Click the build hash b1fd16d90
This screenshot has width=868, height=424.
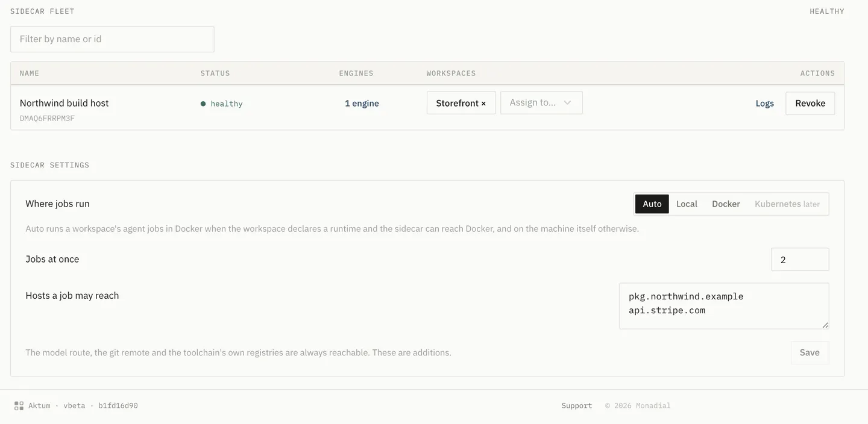[118, 406]
